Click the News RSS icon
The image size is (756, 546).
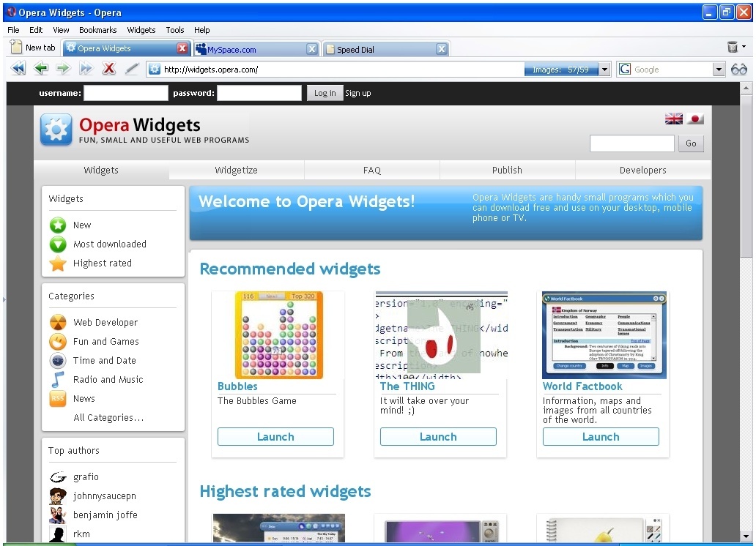point(57,398)
